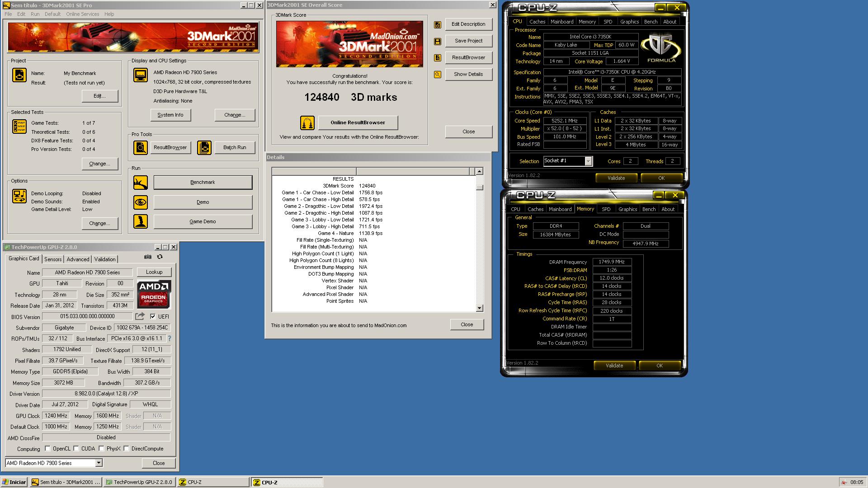This screenshot has height=488, width=868.
Task: Take a GPU-Z screenshot with camera icon
Action: (148, 257)
